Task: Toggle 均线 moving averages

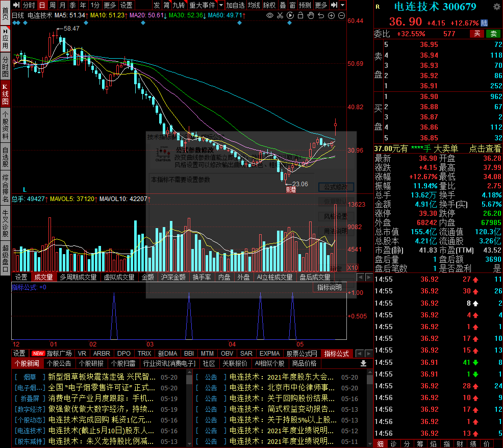Action: [x=254, y=5]
